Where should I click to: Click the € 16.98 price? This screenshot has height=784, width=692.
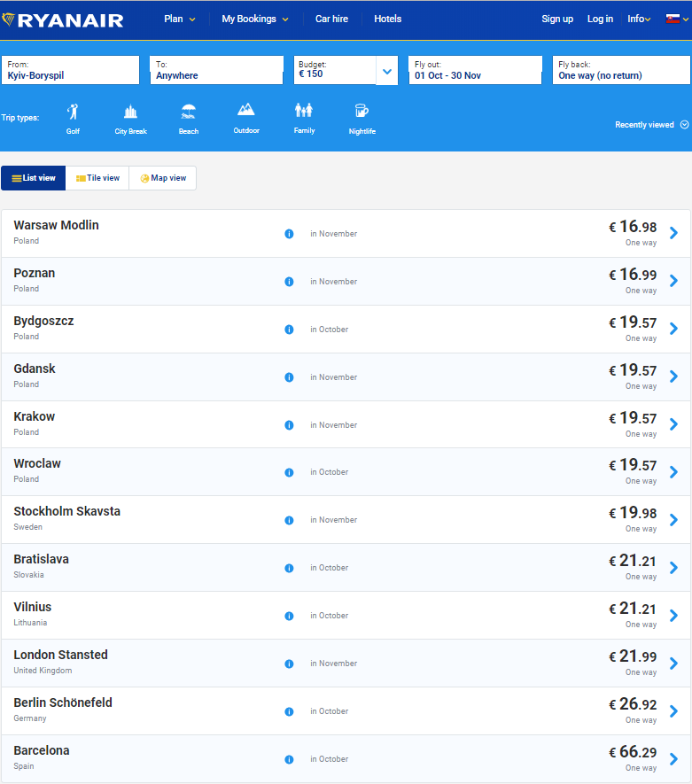tap(633, 227)
